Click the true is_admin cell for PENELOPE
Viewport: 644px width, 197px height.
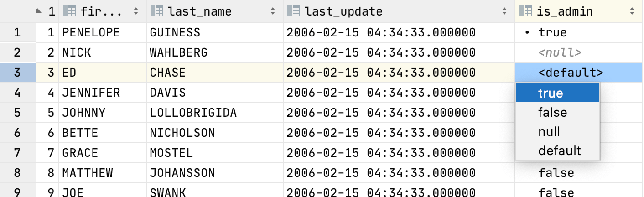click(x=552, y=32)
